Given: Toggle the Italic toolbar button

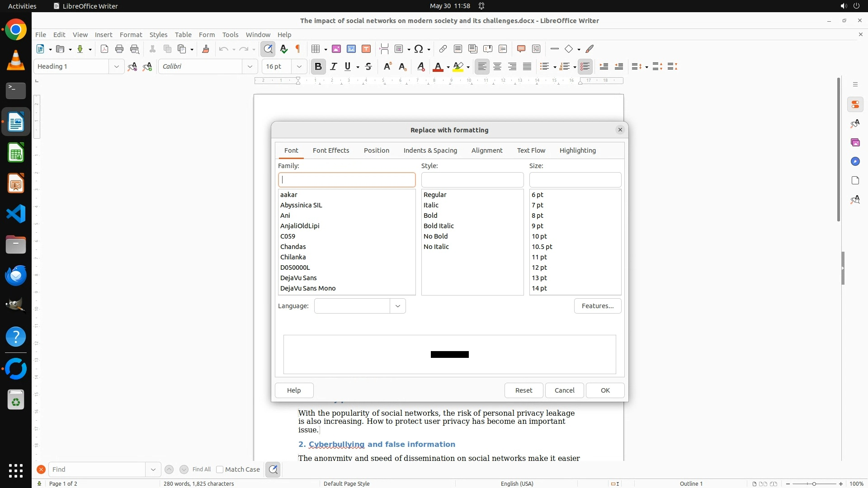Looking at the screenshot, I should pos(334,66).
